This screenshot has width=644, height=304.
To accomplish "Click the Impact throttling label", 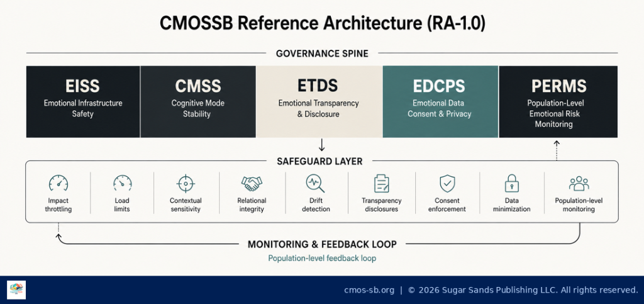I will 58,205.
